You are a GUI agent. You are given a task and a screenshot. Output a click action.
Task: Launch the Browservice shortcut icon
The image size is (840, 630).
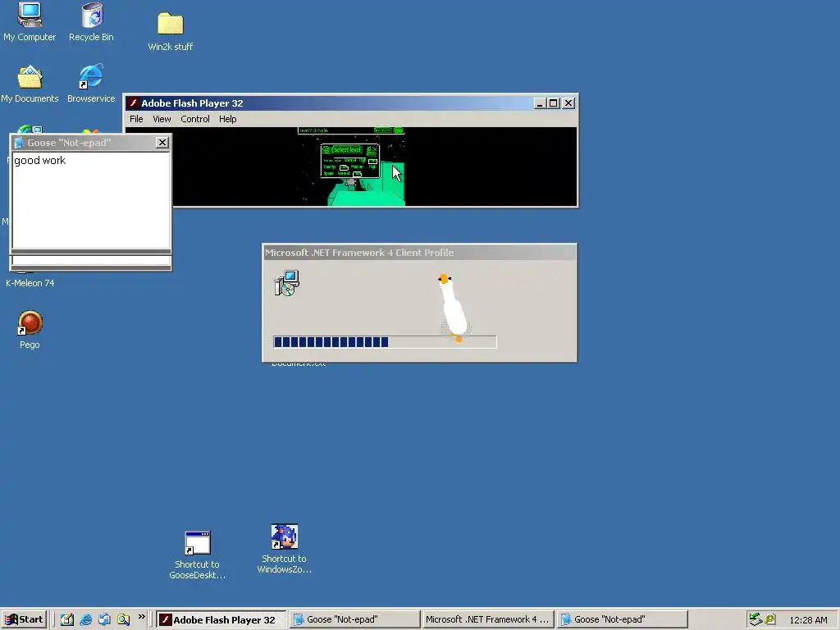pyautogui.click(x=91, y=76)
